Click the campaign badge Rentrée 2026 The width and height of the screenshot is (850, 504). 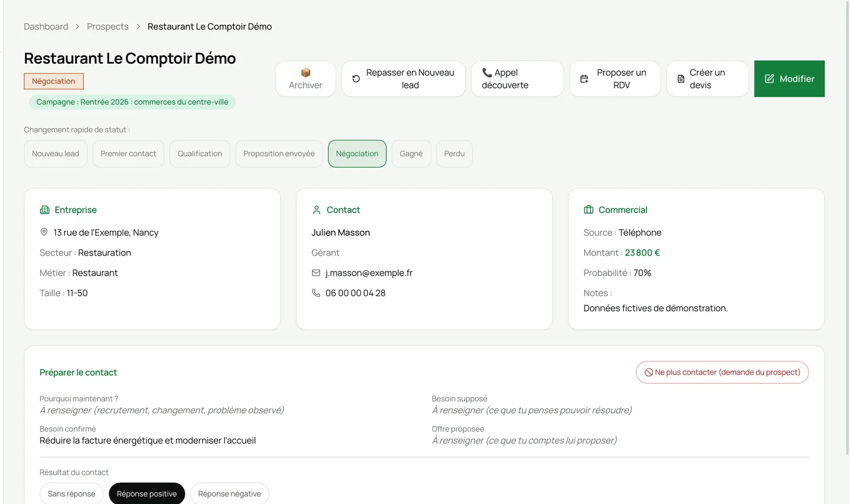[132, 102]
